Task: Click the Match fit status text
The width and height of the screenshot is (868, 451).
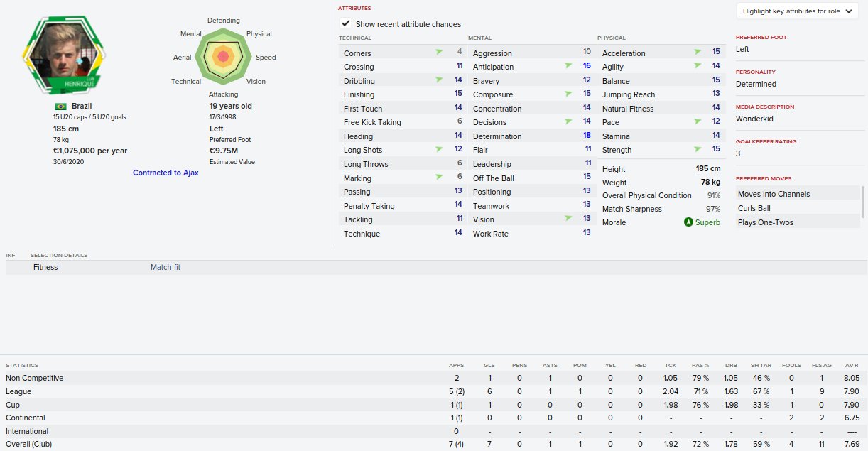Action: tap(166, 267)
